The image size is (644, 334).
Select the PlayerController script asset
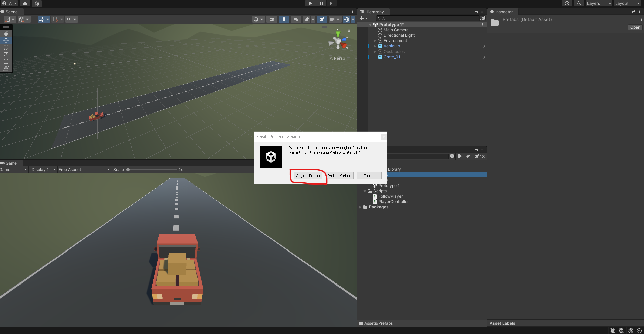click(x=393, y=202)
